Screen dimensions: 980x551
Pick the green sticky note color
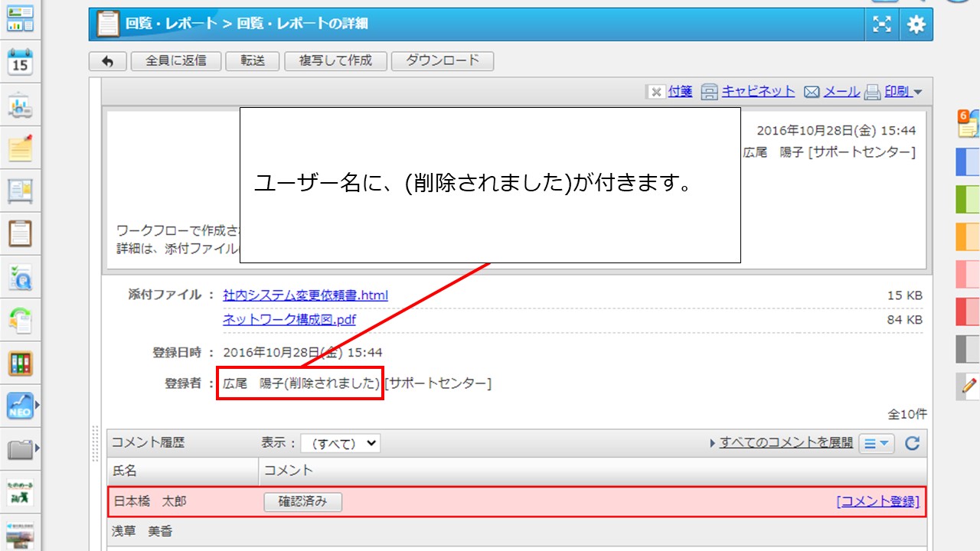(968, 199)
